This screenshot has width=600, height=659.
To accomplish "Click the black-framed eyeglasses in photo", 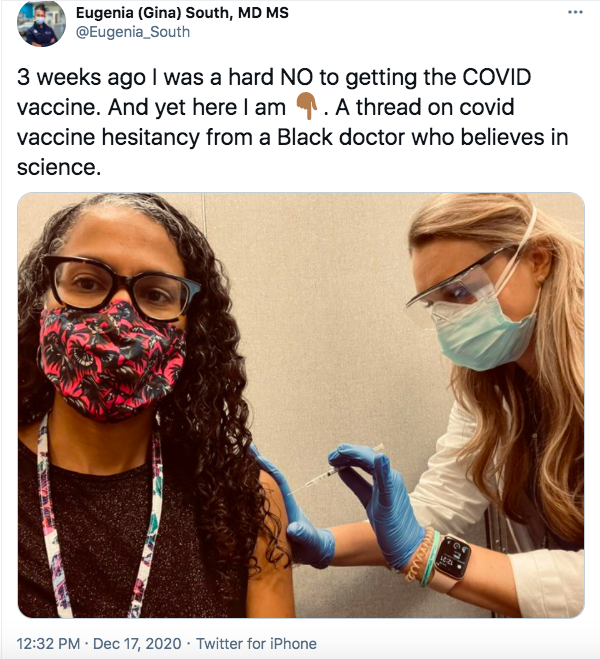I will (x=121, y=287).
